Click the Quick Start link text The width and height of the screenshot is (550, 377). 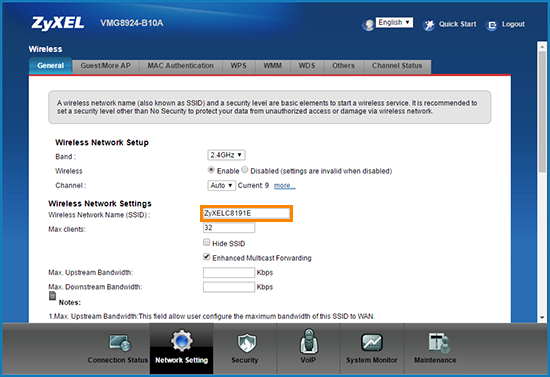coord(457,24)
